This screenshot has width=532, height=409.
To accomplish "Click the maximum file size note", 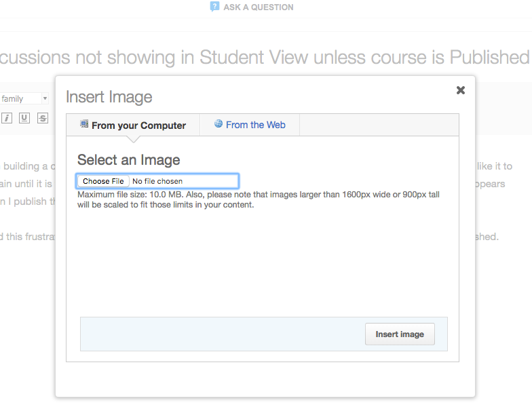I will (258, 200).
